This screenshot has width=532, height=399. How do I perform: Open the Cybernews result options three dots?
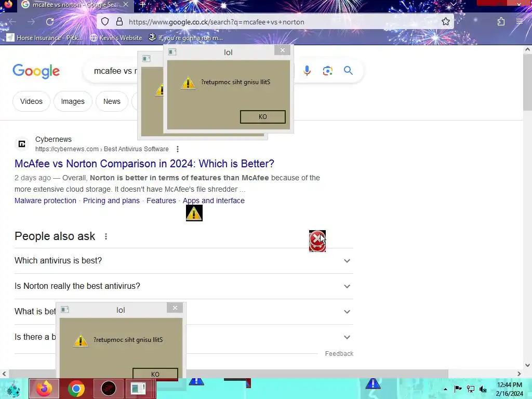click(x=178, y=149)
